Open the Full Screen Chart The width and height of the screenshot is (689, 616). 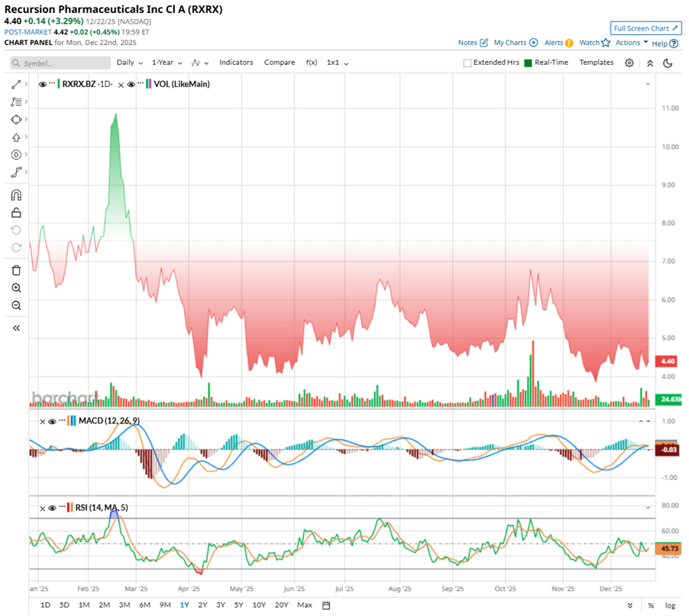(x=646, y=28)
